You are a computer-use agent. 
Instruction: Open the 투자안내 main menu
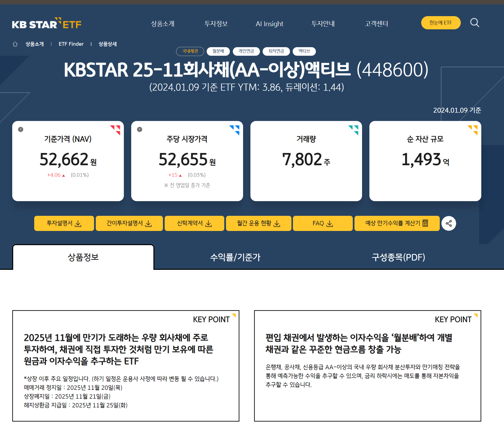(323, 24)
